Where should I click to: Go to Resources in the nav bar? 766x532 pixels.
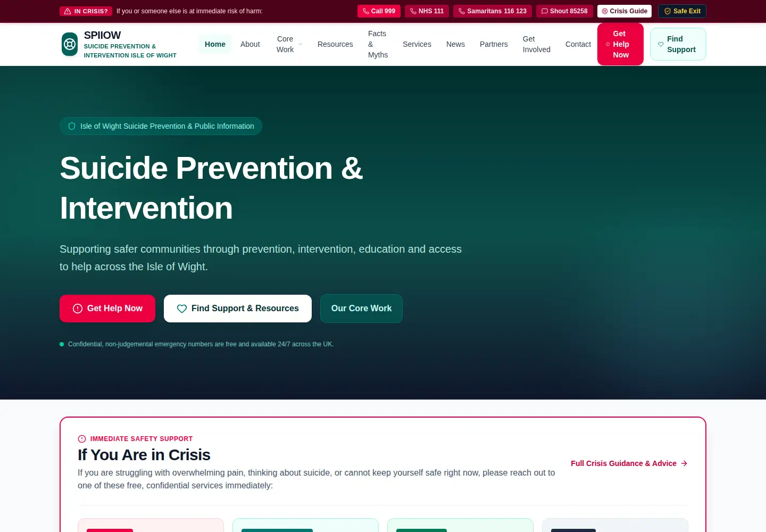[335, 44]
